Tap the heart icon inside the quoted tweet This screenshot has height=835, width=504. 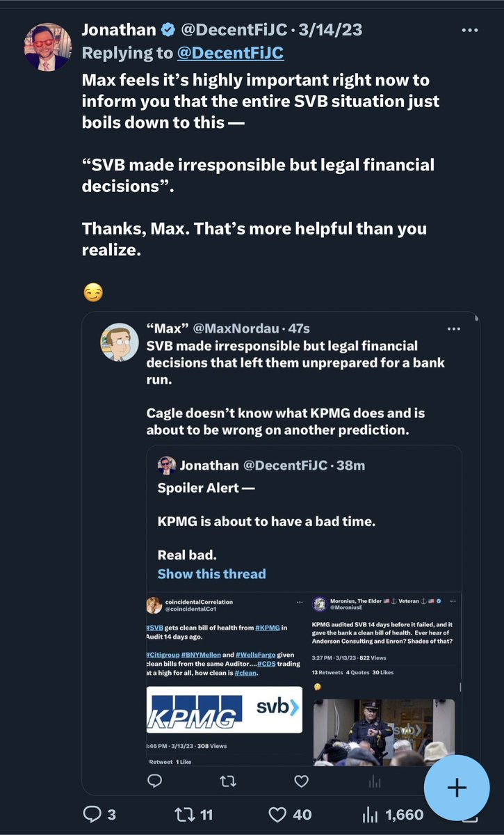tap(301, 782)
